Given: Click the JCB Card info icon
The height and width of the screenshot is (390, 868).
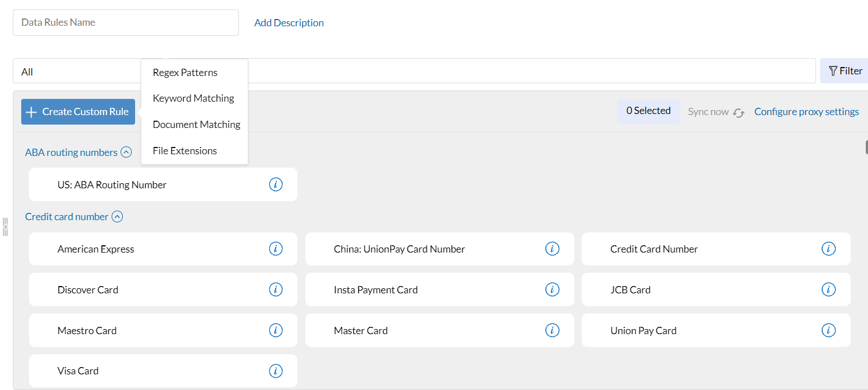Looking at the screenshot, I should pos(828,289).
